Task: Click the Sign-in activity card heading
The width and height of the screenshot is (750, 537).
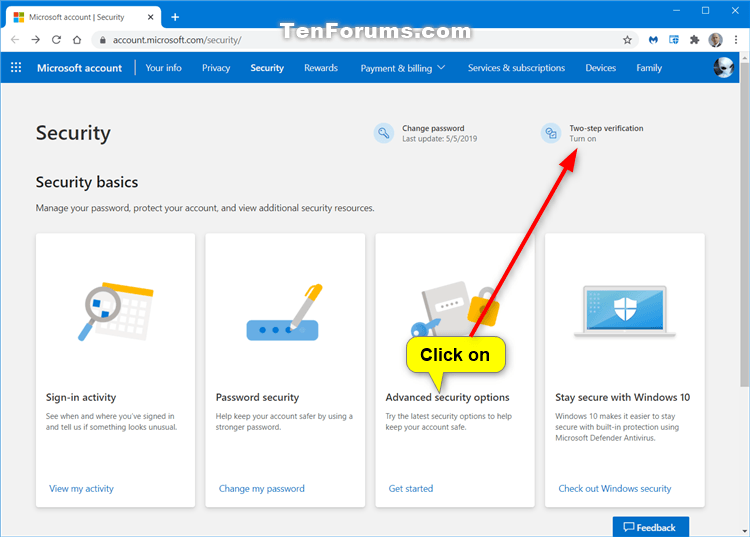Action: (81, 397)
